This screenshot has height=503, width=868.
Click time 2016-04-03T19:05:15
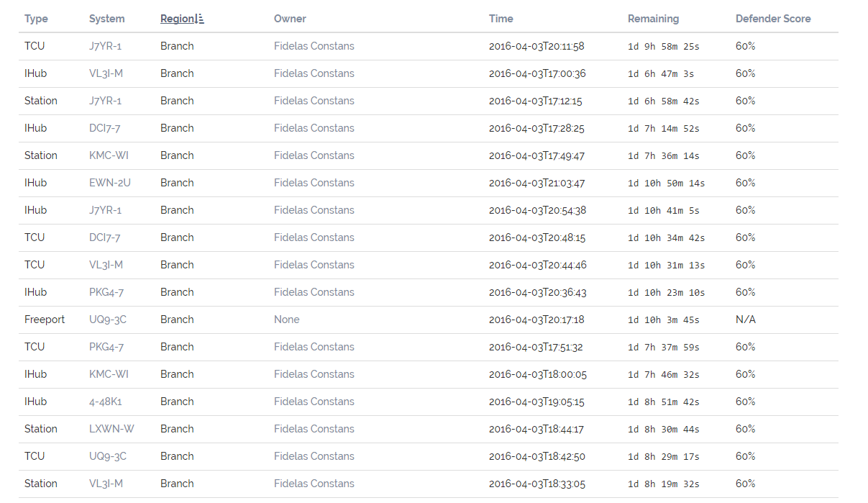536,402
